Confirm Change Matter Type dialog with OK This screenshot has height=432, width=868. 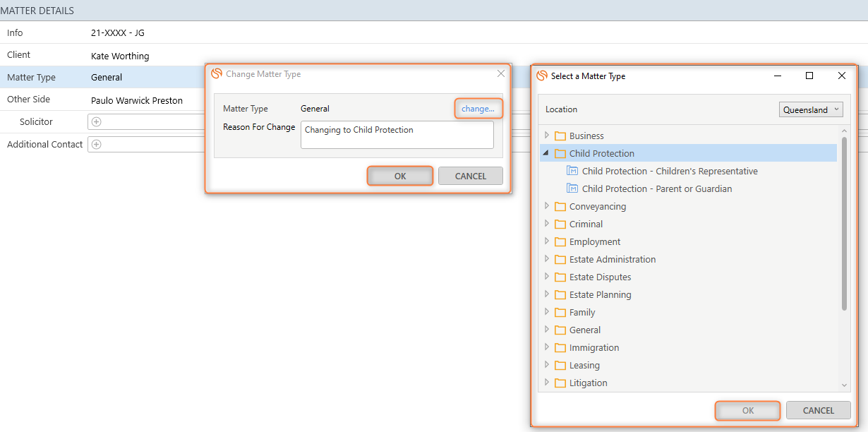400,176
